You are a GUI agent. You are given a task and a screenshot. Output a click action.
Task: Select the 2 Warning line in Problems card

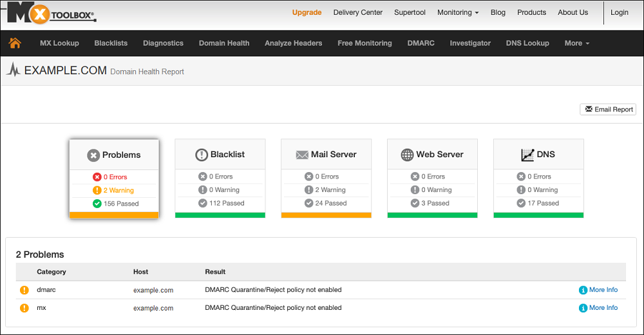(x=114, y=190)
